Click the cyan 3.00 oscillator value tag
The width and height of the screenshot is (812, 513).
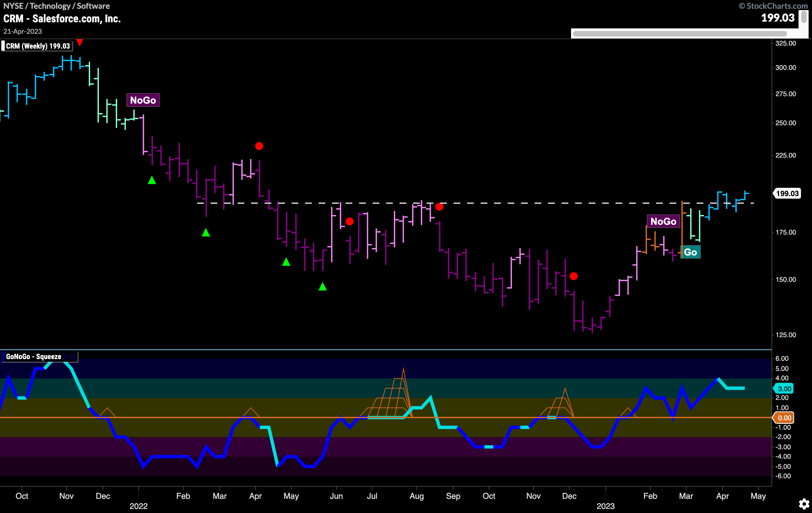click(784, 388)
